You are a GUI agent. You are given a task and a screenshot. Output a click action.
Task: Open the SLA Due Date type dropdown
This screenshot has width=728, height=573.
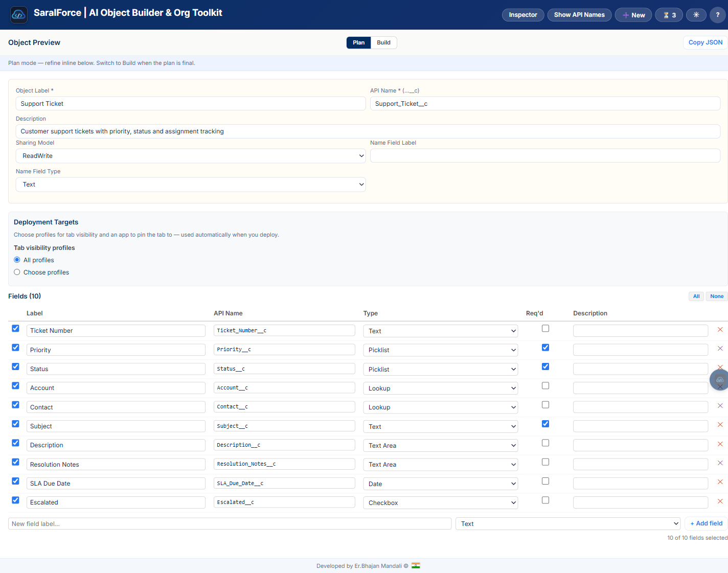pyautogui.click(x=441, y=484)
